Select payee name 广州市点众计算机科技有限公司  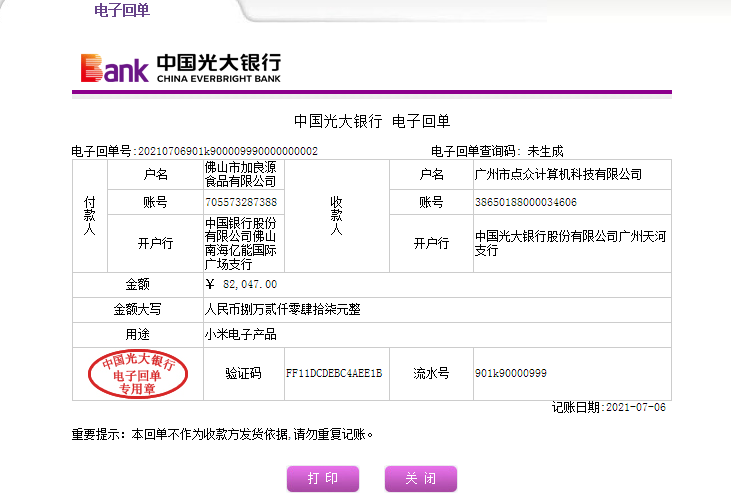click(x=558, y=174)
